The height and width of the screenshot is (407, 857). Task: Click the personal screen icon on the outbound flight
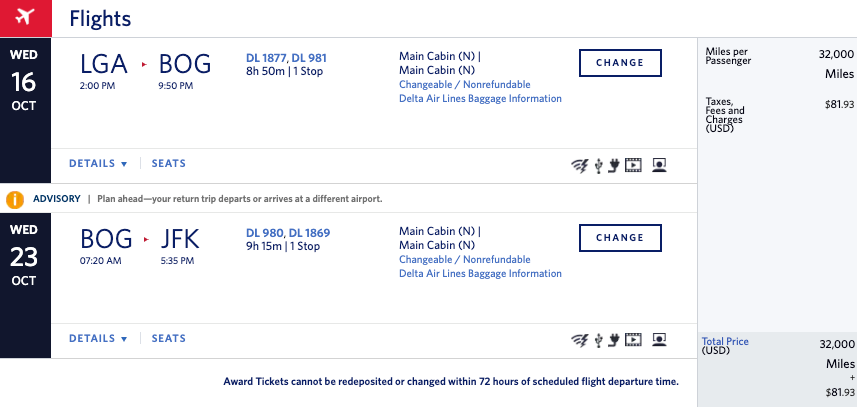[659, 165]
